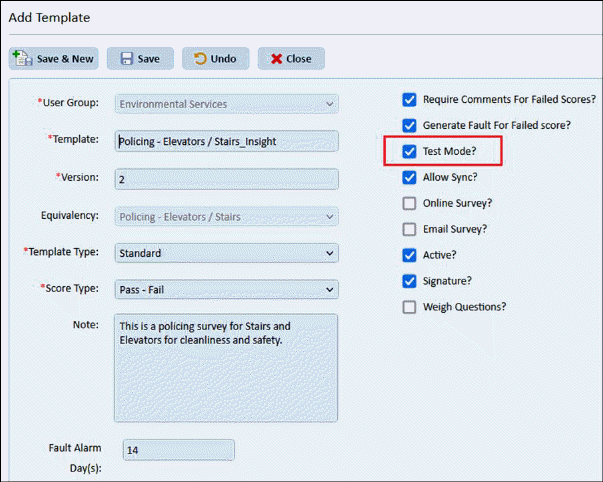Uncheck the Test Mode checkbox
This screenshot has width=603, height=482.
tap(409, 152)
